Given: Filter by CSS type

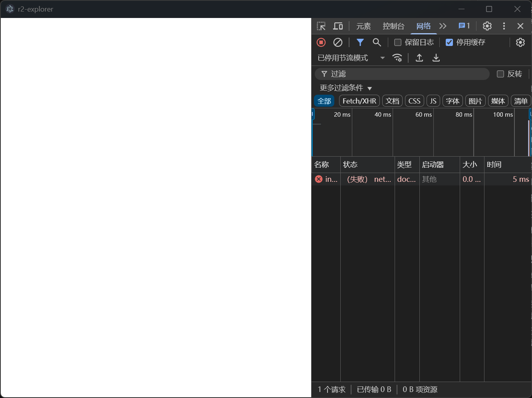Looking at the screenshot, I should pos(415,101).
